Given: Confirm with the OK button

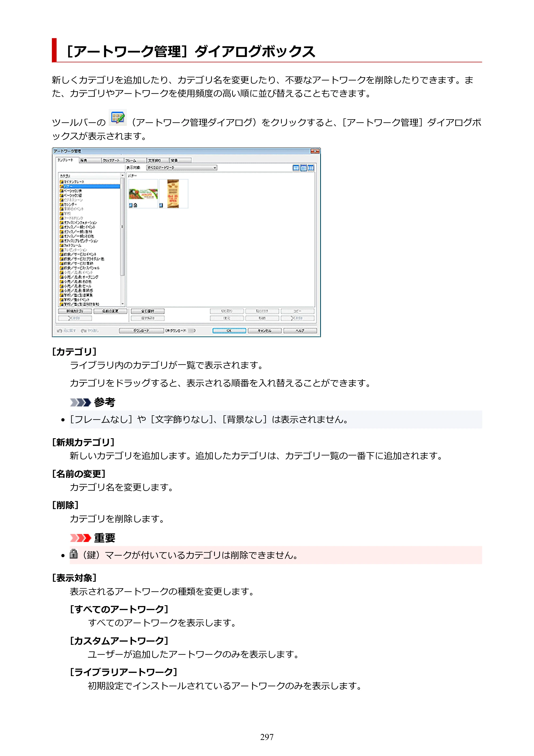Looking at the screenshot, I should [x=229, y=331].
